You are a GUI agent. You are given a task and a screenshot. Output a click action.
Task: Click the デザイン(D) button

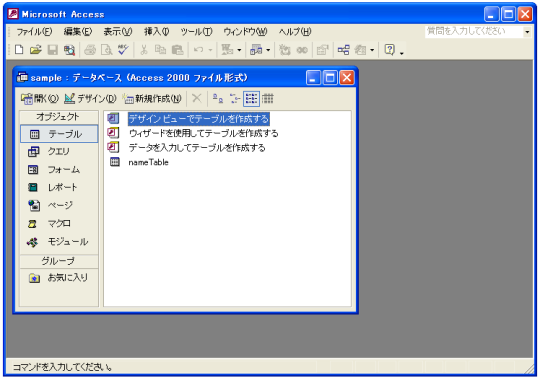coord(91,99)
